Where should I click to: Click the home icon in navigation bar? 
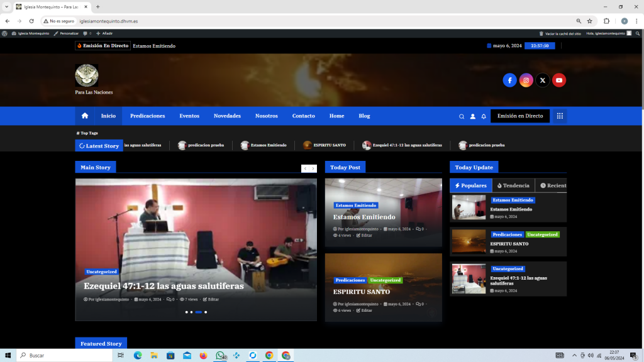point(85,116)
